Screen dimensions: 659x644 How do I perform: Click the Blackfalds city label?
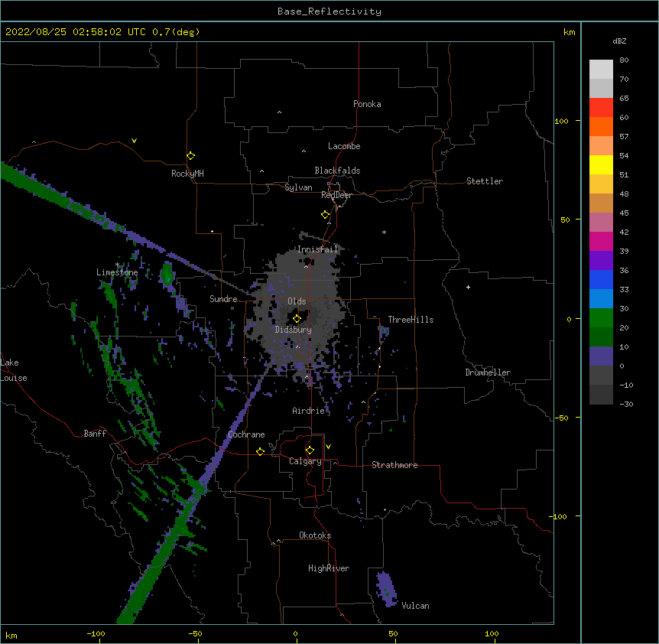(337, 171)
